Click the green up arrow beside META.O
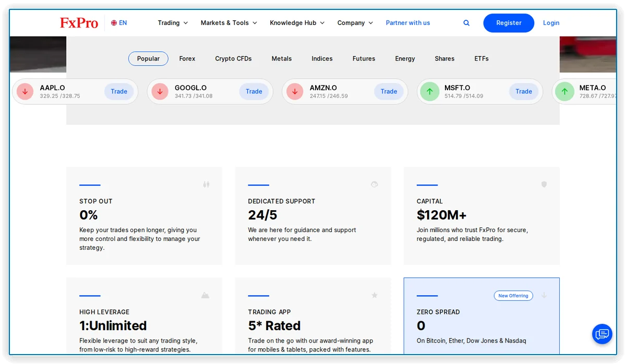The height and width of the screenshot is (364, 626). point(564,91)
